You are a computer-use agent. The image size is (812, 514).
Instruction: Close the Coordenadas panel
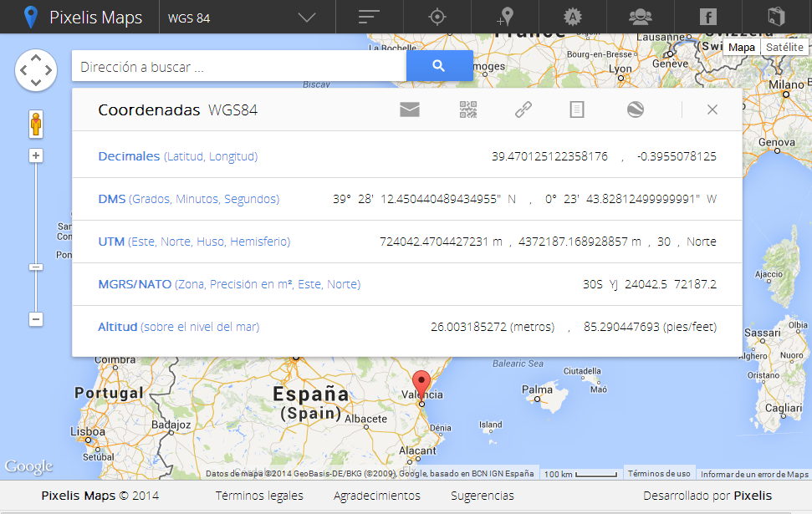coord(712,109)
